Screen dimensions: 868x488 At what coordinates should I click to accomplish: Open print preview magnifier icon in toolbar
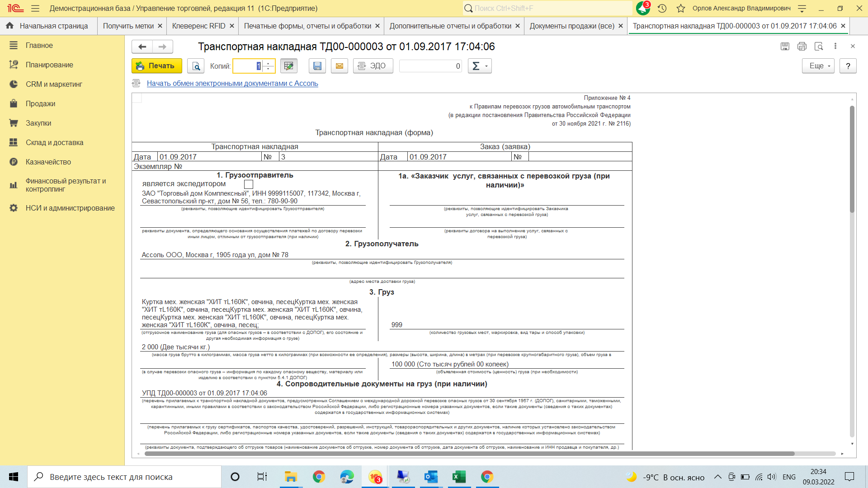coord(196,66)
